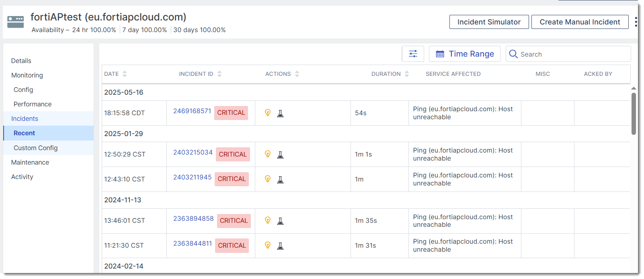Viewport: 644px width, 279px height.
Task: Select Custom Config in sidebar
Action: [36, 148]
